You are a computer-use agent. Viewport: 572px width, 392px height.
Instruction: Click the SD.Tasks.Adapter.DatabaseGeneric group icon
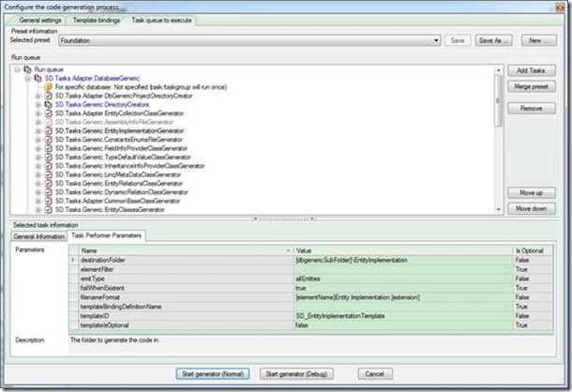click(x=38, y=78)
